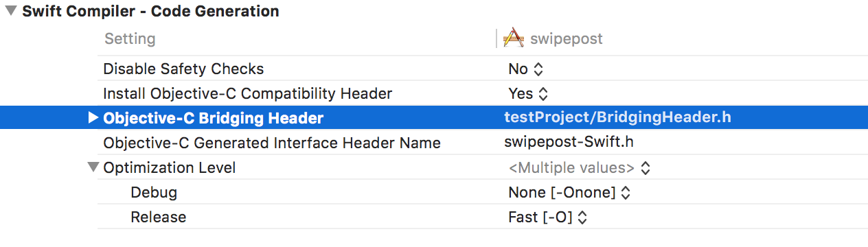Select the testProject/BridgingHeader.h value field

[x=617, y=117]
